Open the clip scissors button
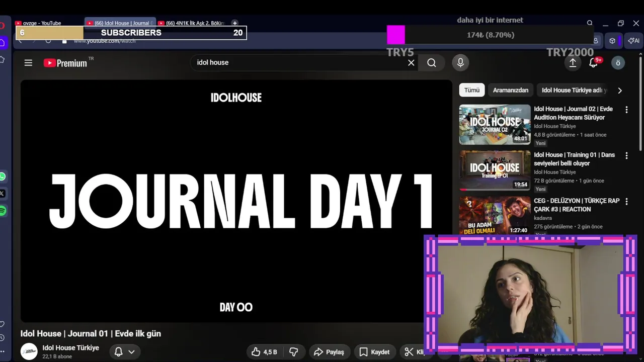 413,352
